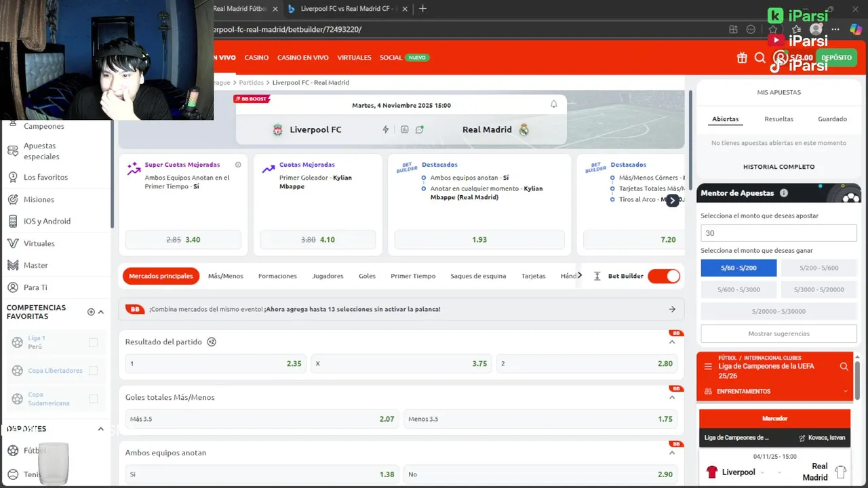The height and width of the screenshot is (488, 868).
Task: Click the Mostrar sugerencias button
Action: pos(778,333)
